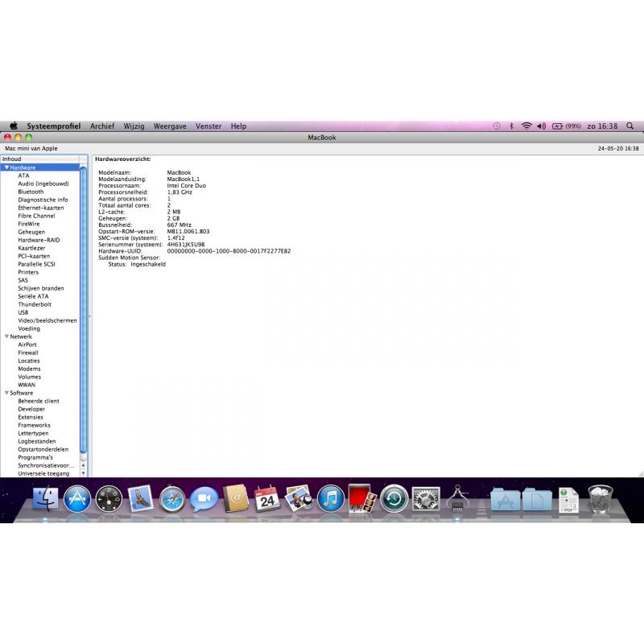
Task: Open Photo Booth in the Dock
Action: 362,498
